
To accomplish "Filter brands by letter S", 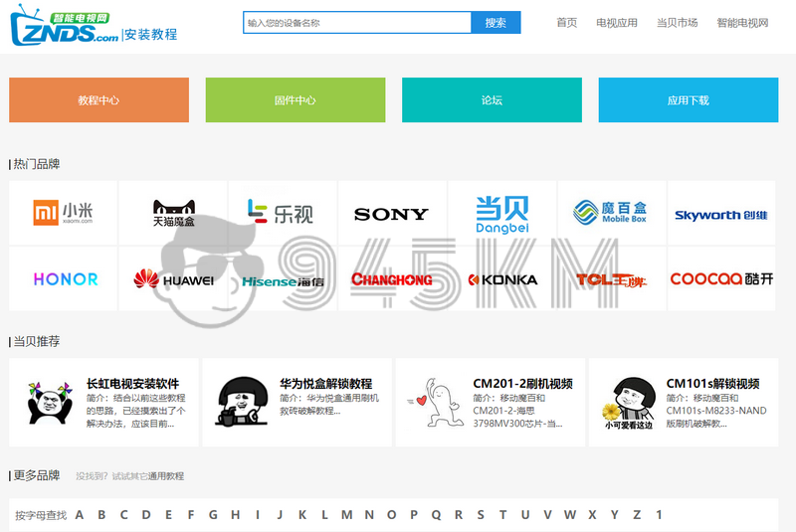I will 481,515.
